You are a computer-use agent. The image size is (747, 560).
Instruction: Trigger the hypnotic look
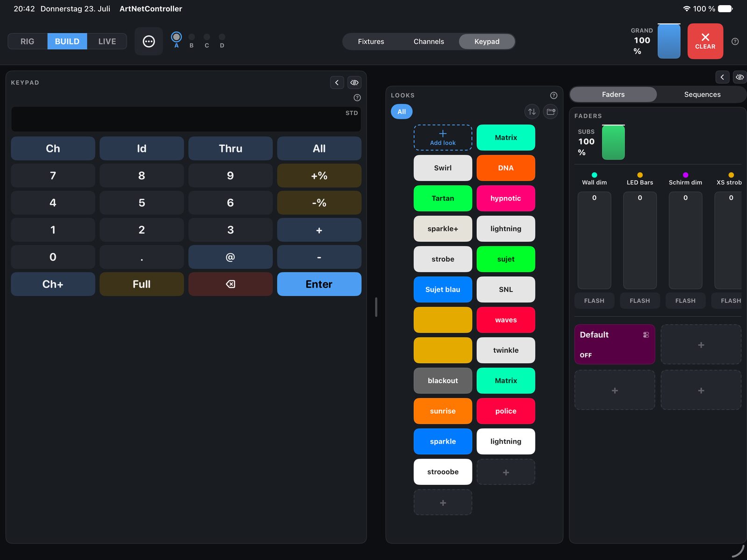[506, 198]
